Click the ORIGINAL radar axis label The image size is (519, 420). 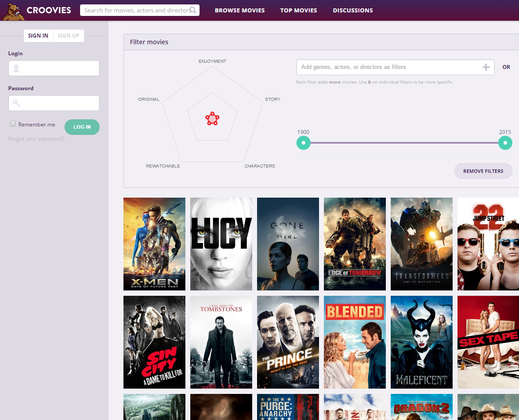149,99
